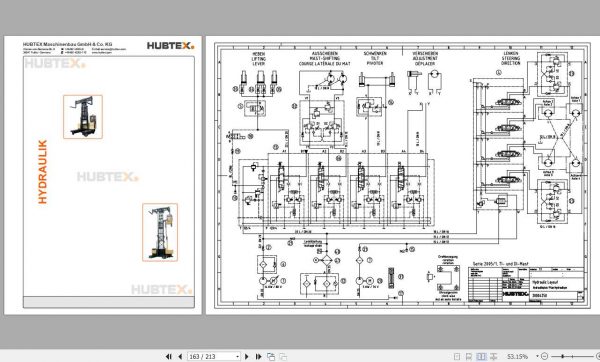This screenshot has height=362, width=600.
Task: Click the HUBTEX logo at cover page top
Action: pos(171,46)
